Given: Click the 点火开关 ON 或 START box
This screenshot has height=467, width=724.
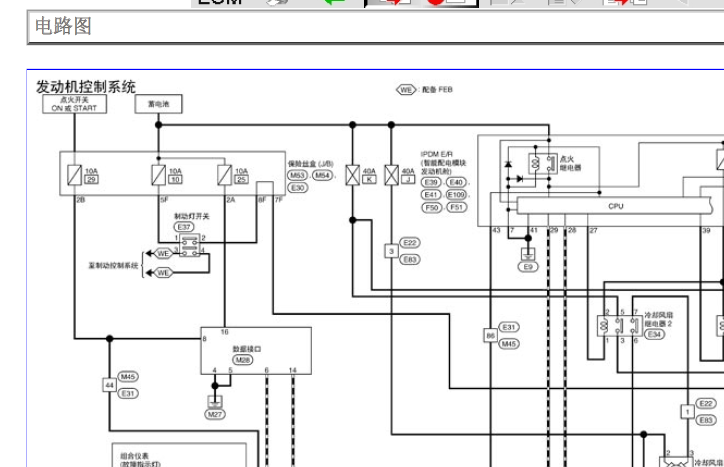Looking at the screenshot, I should [x=74, y=104].
